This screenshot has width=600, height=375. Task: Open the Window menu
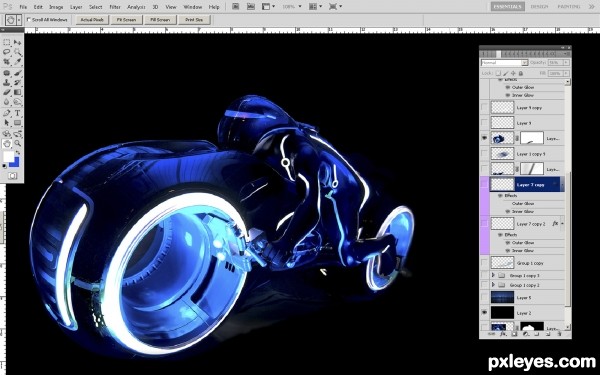click(x=192, y=7)
